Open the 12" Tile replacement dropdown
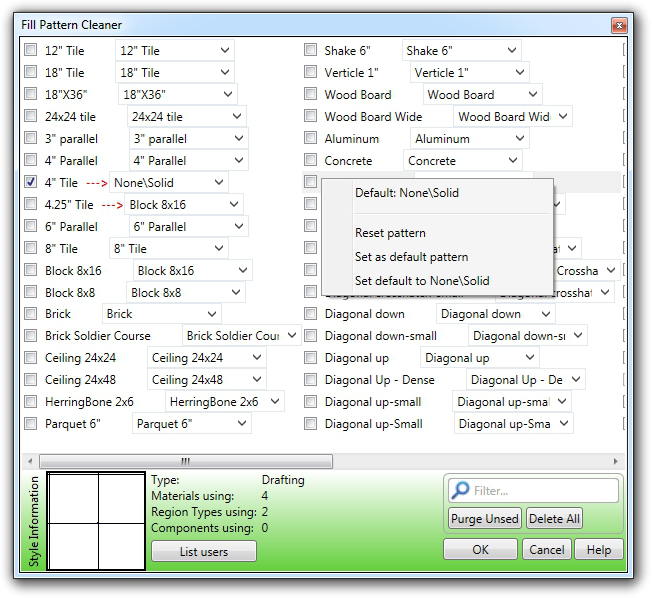 175,50
